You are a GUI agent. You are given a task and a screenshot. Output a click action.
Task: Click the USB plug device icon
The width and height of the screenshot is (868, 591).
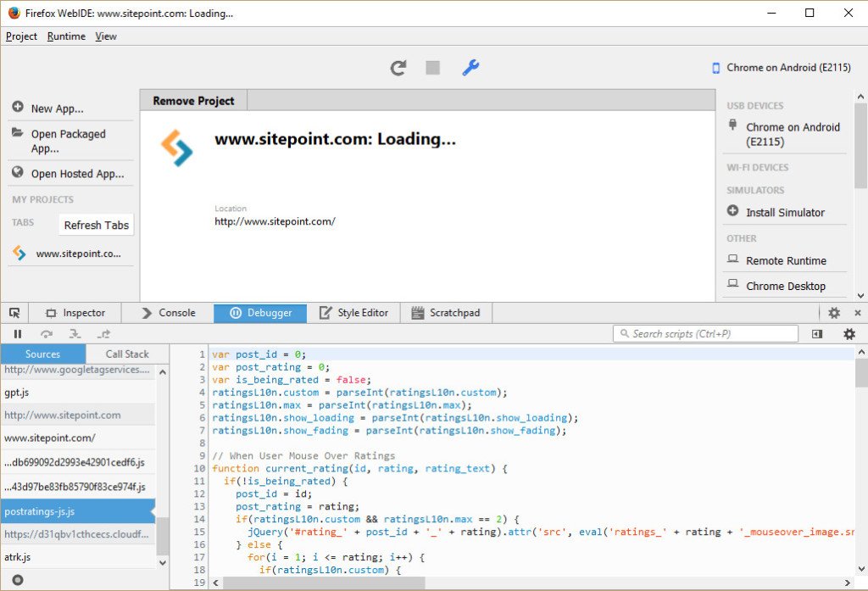click(733, 125)
